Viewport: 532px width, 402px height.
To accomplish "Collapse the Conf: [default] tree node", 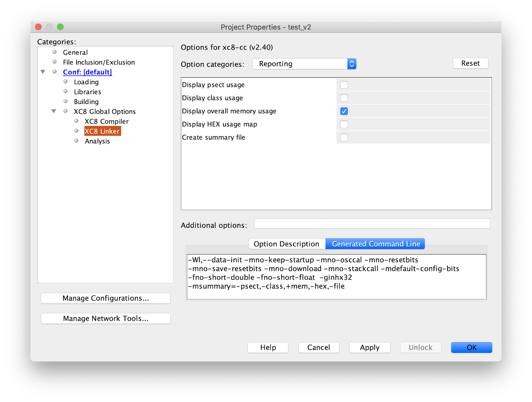I will [43, 72].
